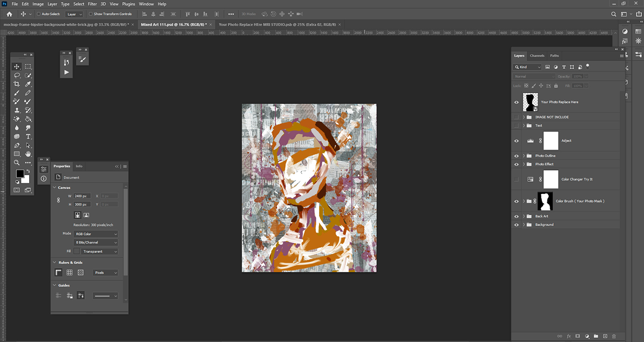
Task: Open the Image menu
Action: 38,4
